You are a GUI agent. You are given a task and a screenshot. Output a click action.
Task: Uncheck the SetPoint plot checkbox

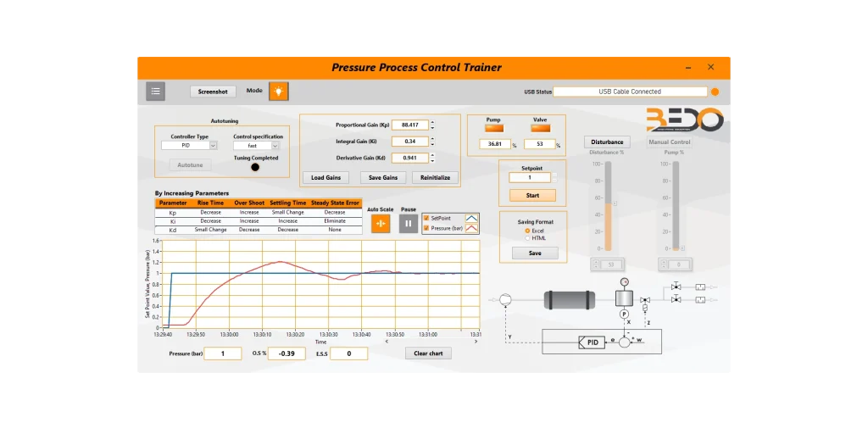click(426, 218)
